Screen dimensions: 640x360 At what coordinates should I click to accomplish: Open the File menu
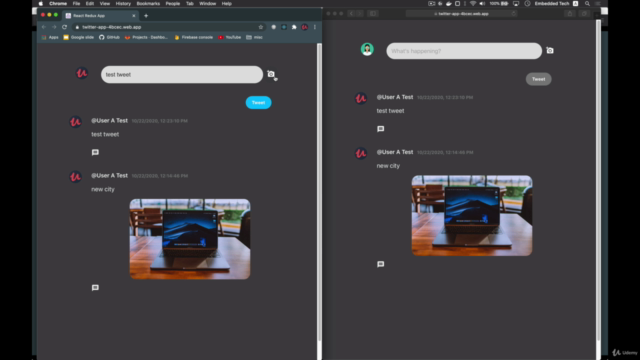[x=76, y=4]
